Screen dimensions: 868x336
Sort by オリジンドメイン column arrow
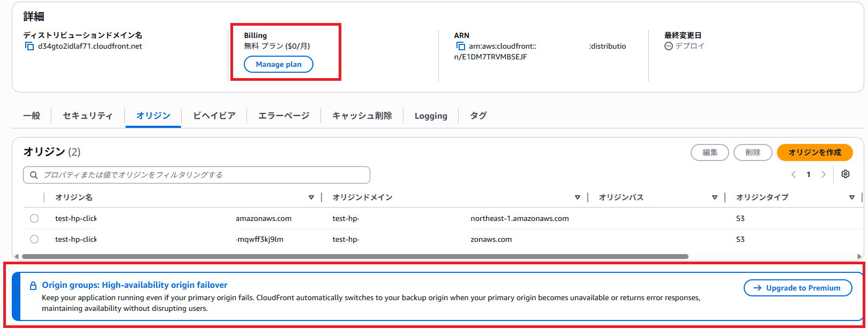(x=578, y=197)
